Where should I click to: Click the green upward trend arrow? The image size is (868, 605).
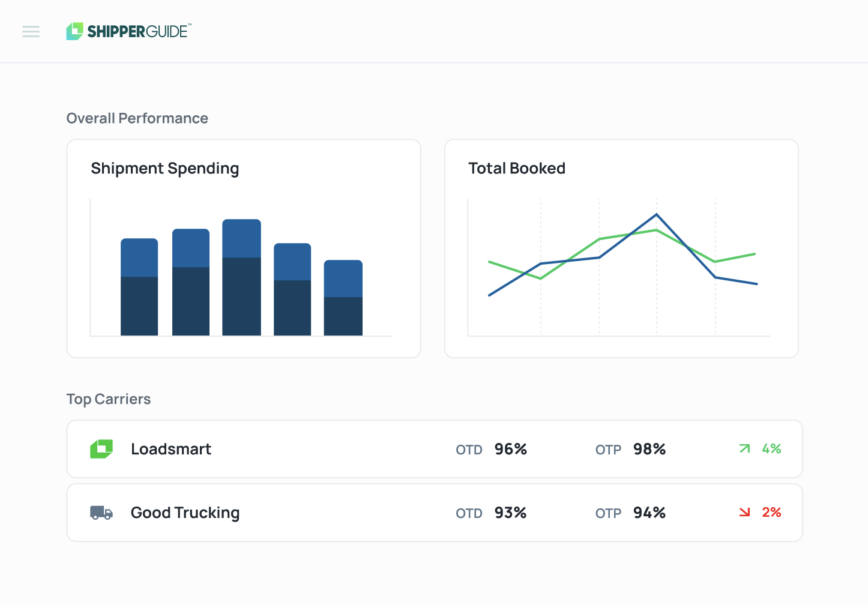click(x=744, y=448)
